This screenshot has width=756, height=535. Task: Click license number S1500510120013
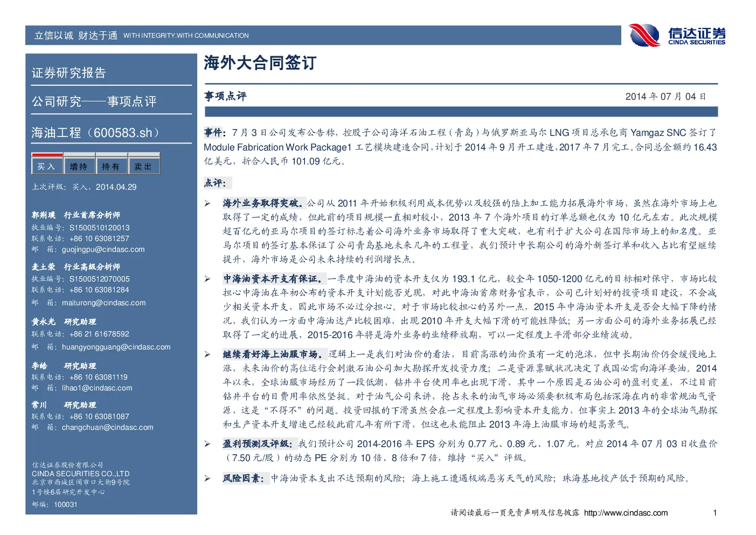click(x=100, y=228)
